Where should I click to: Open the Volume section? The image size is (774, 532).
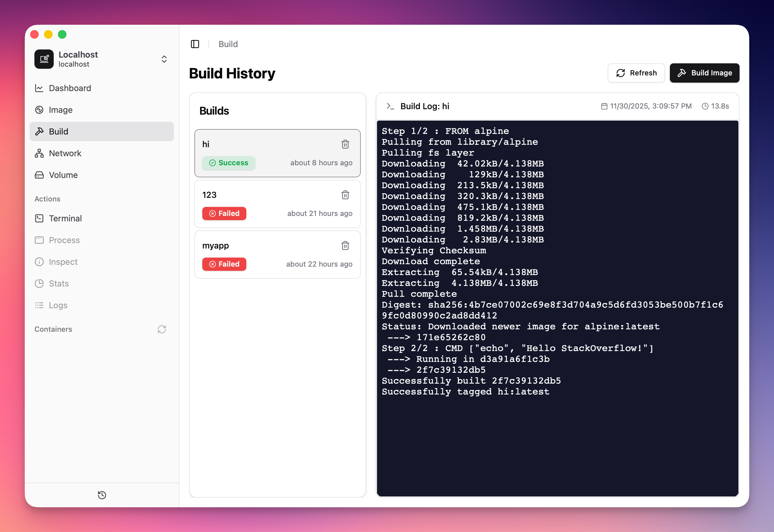click(x=63, y=175)
